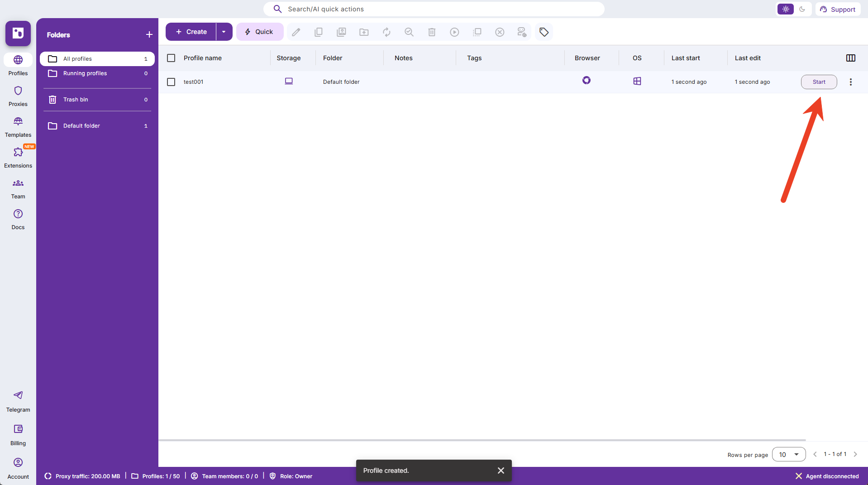868x485 pixels.
Task: Open the three-dot menu for test001
Action: point(850,82)
